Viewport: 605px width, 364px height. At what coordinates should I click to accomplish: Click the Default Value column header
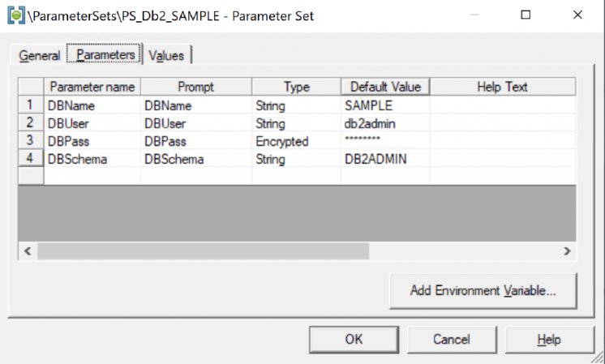385,87
